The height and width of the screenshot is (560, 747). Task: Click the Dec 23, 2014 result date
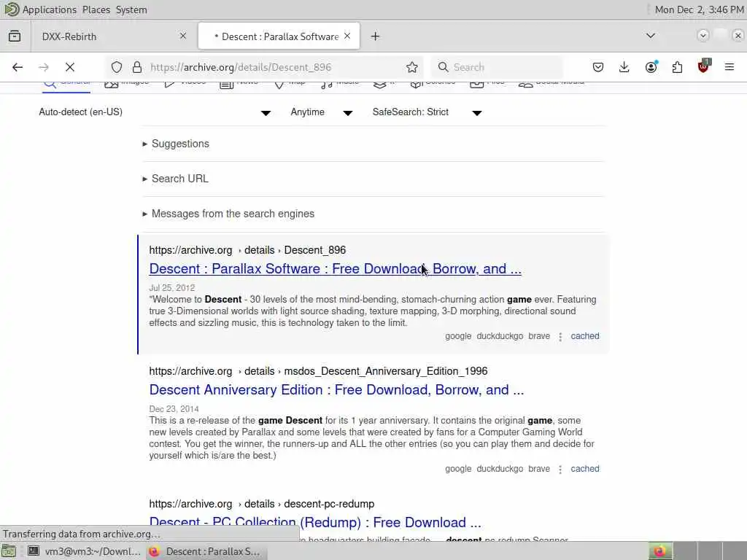[x=174, y=409]
